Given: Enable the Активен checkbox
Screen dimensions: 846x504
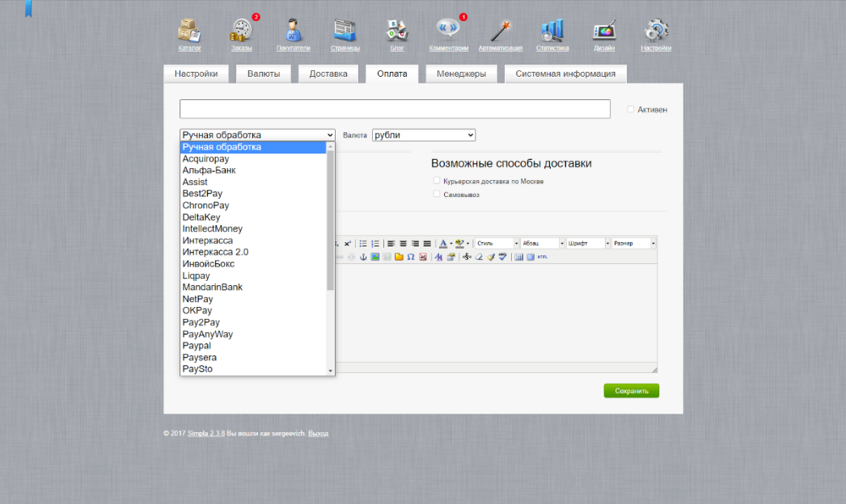Looking at the screenshot, I should pos(631,109).
